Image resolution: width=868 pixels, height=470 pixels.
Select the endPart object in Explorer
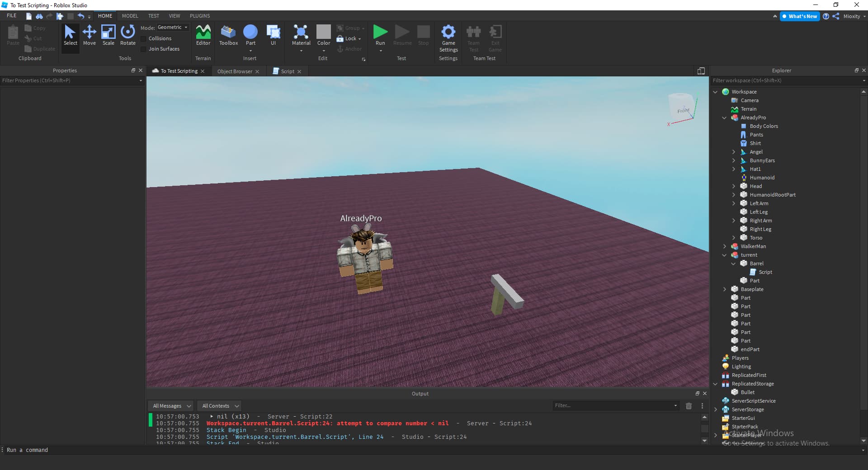(750, 349)
